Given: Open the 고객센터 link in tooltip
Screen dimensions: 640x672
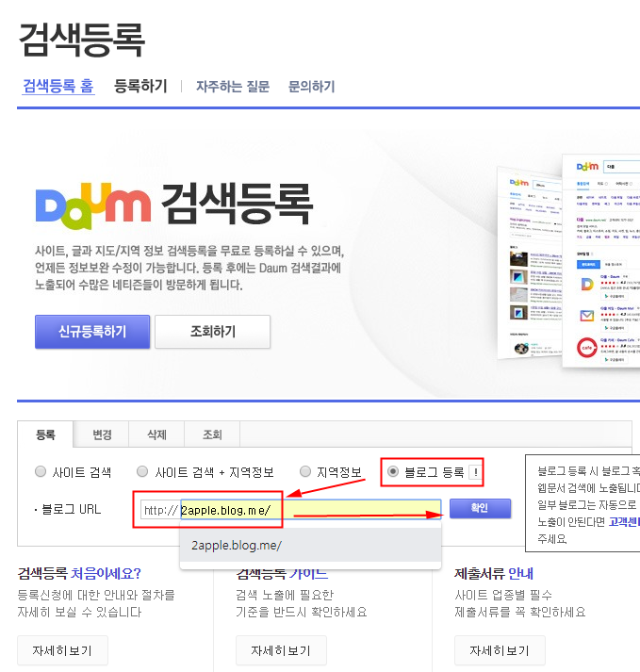Looking at the screenshot, I should pos(624,521).
